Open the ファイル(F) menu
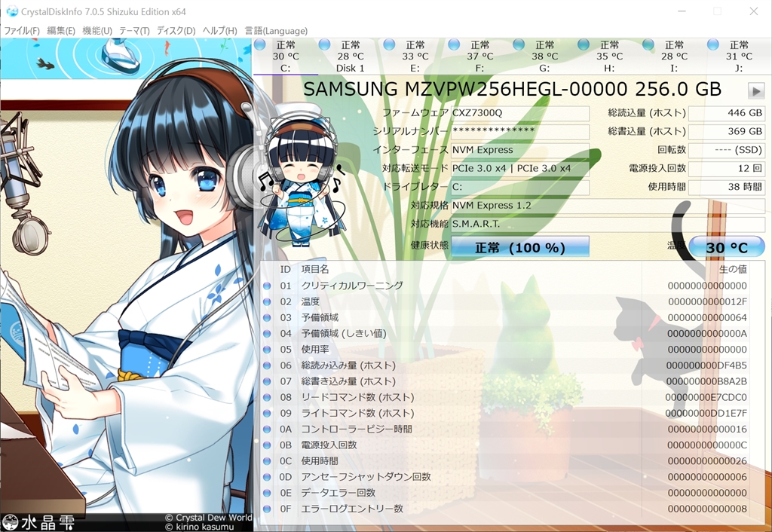772x532 pixels. pos(22,30)
